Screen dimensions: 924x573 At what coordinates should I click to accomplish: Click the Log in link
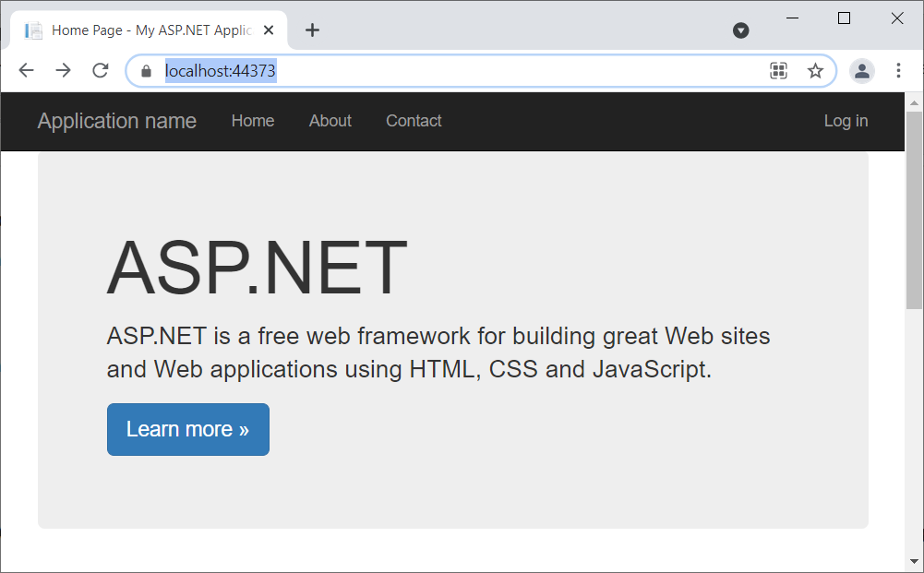coord(846,121)
